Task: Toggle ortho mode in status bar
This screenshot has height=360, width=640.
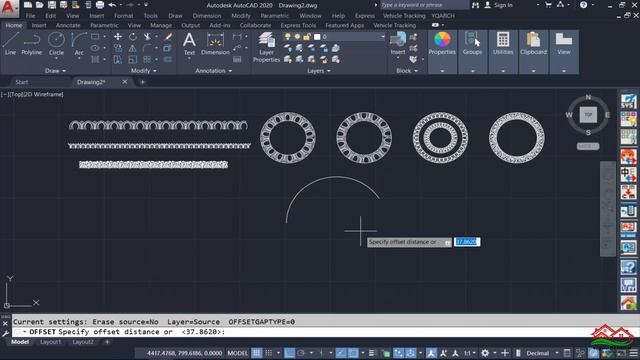Action: [289, 353]
